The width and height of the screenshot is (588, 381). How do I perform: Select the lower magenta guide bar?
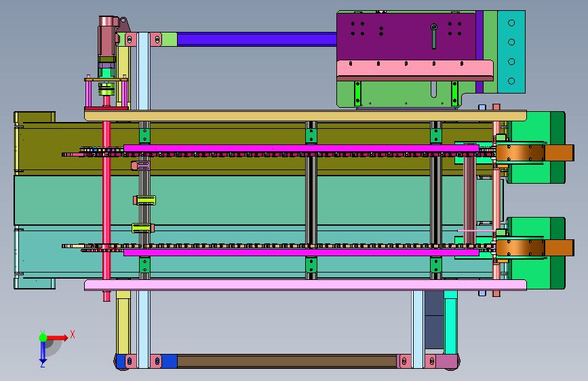click(x=301, y=253)
